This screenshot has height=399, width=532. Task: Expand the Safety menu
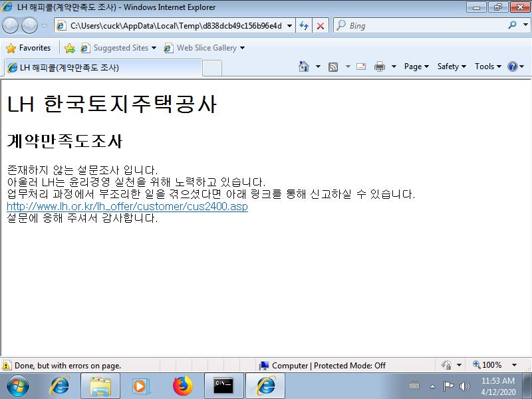(452, 66)
